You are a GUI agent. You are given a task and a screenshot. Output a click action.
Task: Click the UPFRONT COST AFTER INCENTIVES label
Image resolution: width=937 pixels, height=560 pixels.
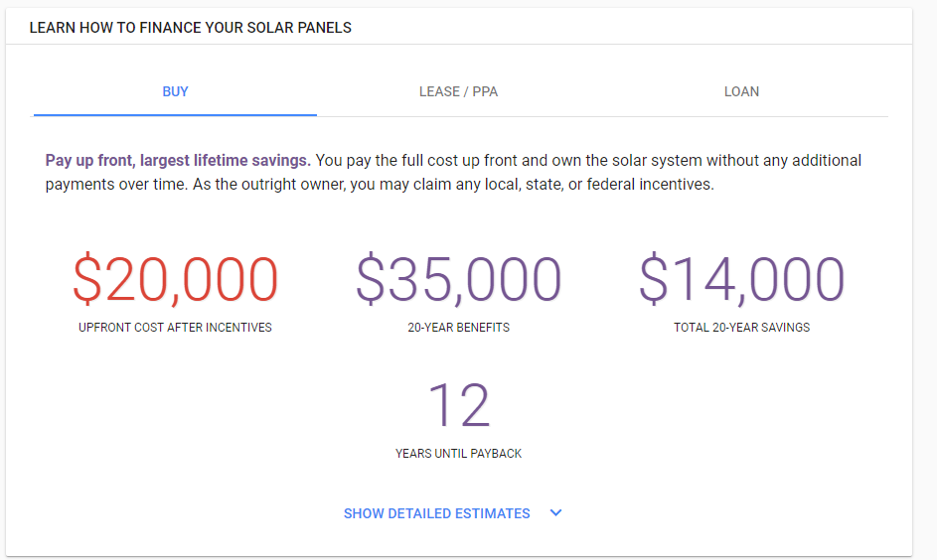tap(175, 328)
